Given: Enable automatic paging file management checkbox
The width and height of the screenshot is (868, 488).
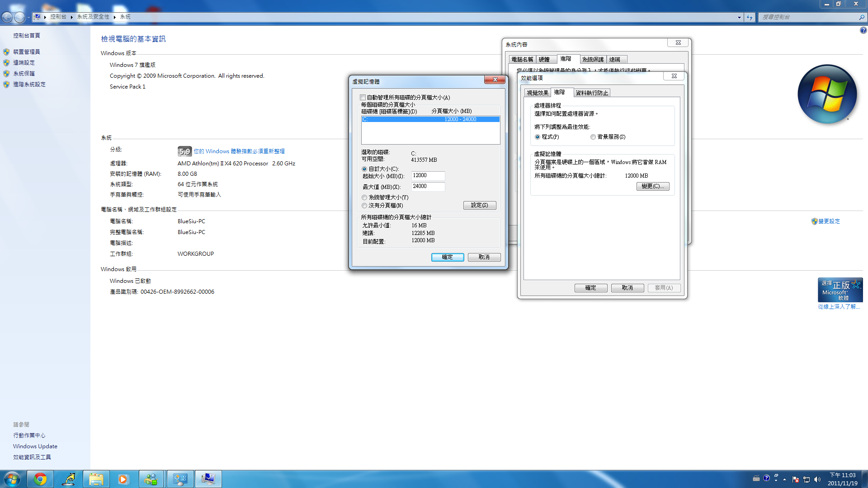Looking at the screenshot, I should tap(363, 98).
